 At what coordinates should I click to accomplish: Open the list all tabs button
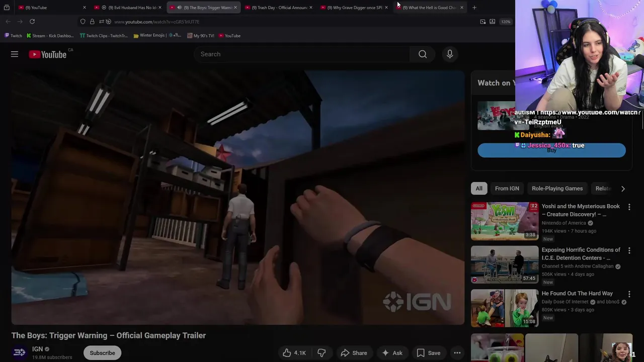click(x=7, y=8)
